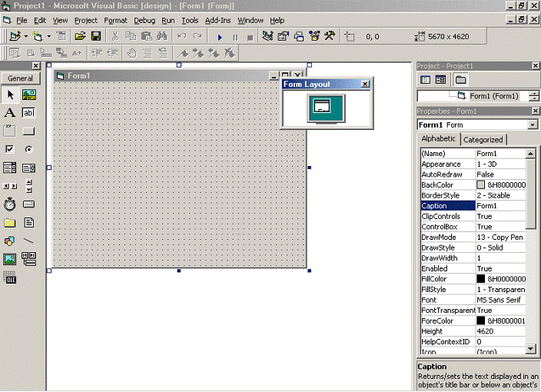Switch to the Categorized properties tab
Viewport: 541px width, 392px height.
point(483,139)
